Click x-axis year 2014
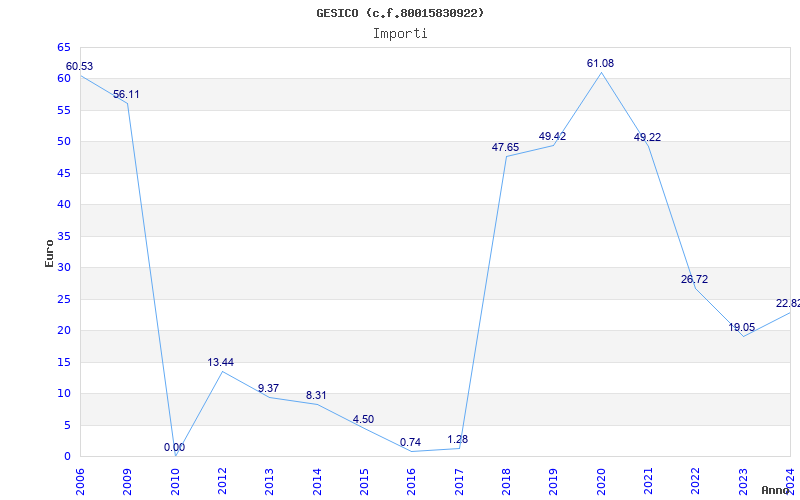The width and height of the screenshot is (800, 500). click(x=317, y=481)
